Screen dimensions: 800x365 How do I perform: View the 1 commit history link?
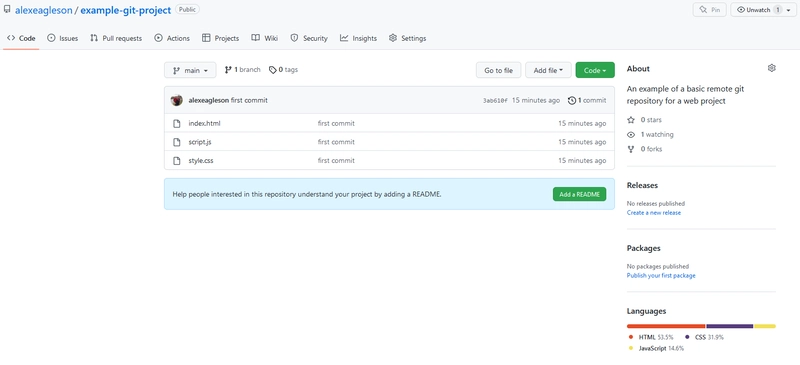587,101
